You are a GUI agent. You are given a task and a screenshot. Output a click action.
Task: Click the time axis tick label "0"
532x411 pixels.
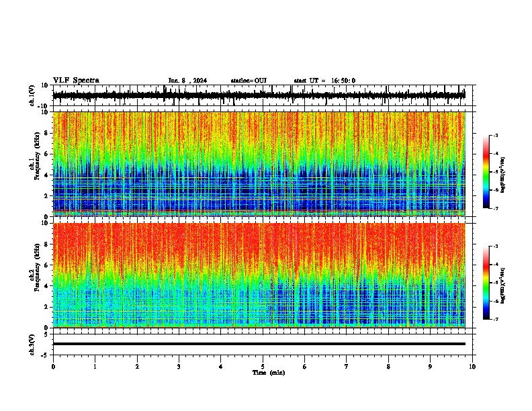[53, 367]
